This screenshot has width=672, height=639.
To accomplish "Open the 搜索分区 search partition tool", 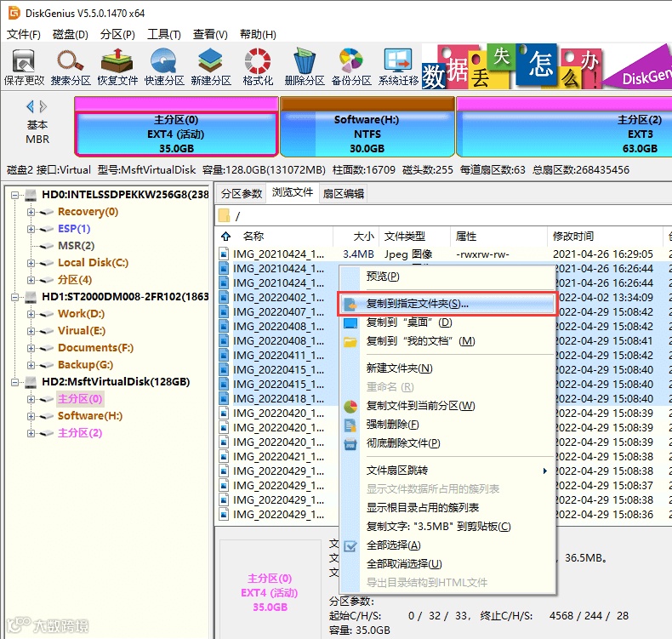I will click(71, 67).
